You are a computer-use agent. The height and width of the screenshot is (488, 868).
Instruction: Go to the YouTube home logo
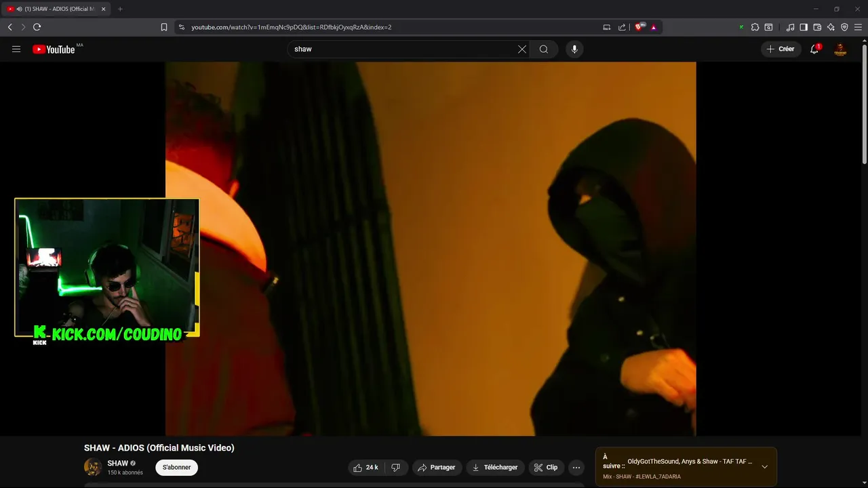pos(54,49)
